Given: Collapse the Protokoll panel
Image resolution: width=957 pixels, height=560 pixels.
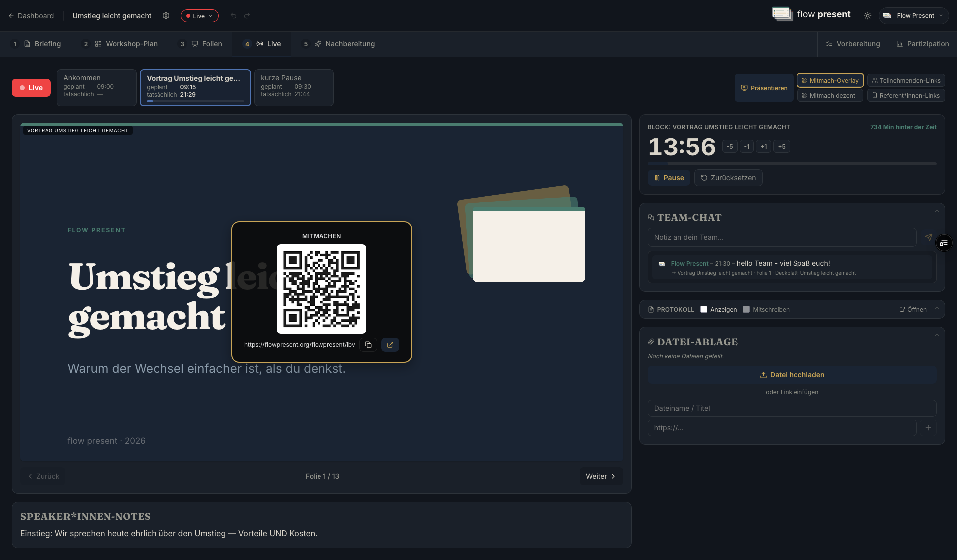Looking at the screenshot, I should (937, 309).
